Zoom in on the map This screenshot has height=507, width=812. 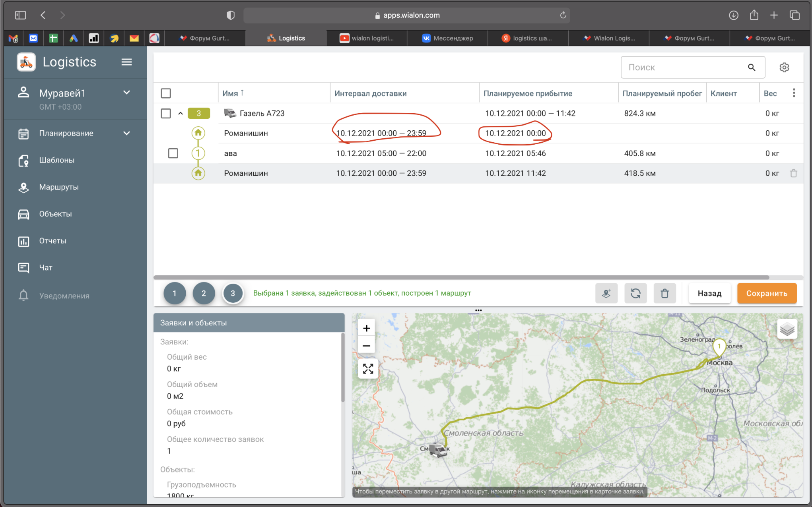tap(367, 328)
